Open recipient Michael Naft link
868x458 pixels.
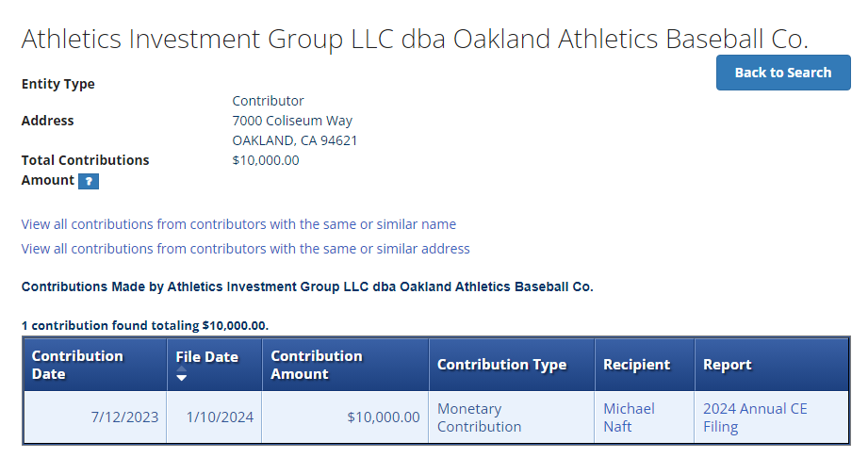point(629,417)
